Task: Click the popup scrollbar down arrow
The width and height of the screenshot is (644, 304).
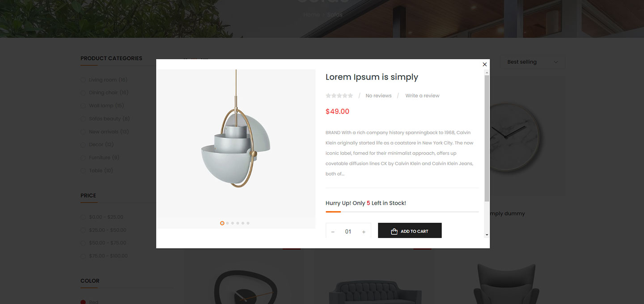Action: pos(487,235)
